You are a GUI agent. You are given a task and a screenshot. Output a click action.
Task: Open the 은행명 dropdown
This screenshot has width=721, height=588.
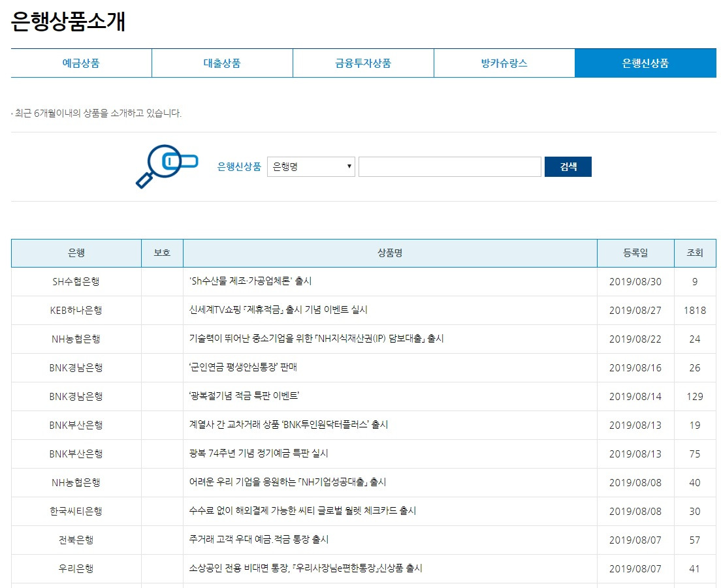(x=312, y=167)
